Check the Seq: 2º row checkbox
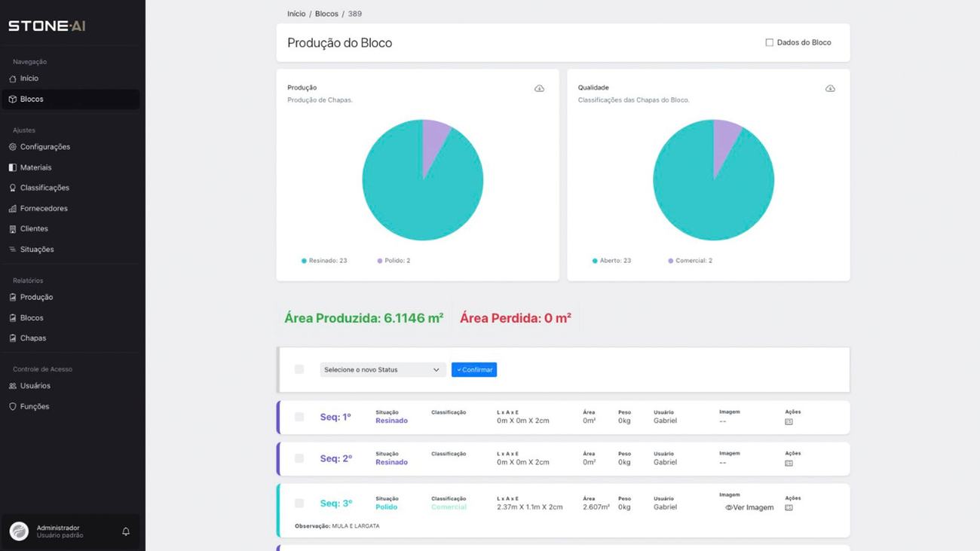The image size is (980, 551). [x=299, y=458]
